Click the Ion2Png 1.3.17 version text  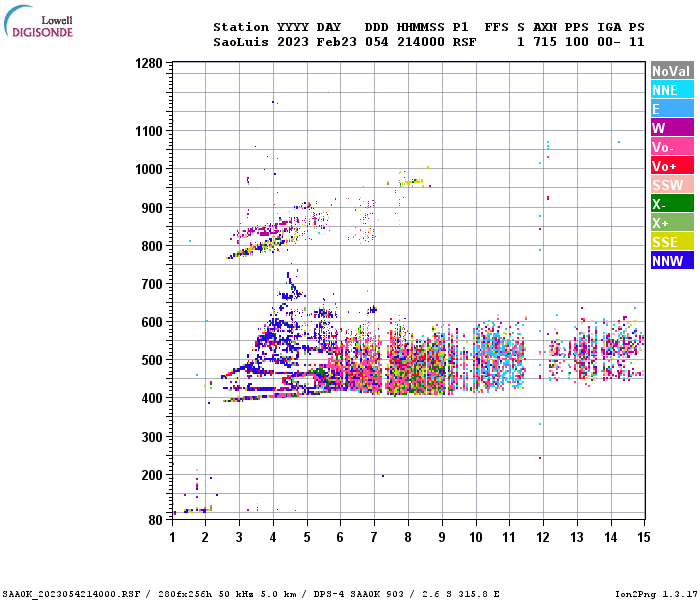(x=656, y=594)
